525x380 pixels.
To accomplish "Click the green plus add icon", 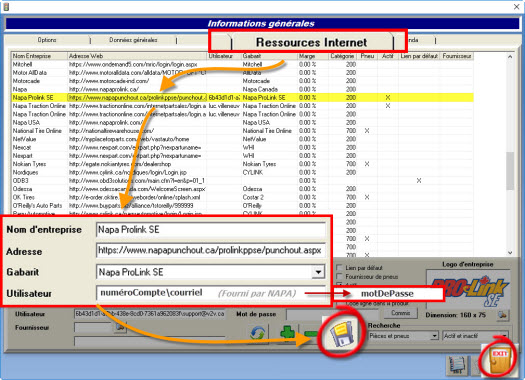I will click(287, 334).
